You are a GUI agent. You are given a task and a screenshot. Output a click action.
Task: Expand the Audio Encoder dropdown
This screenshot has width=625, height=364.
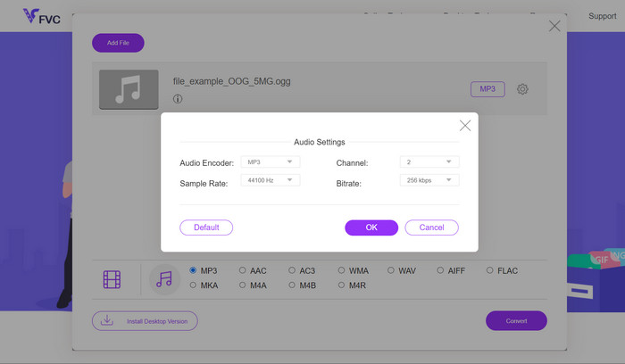coord(270,162)
